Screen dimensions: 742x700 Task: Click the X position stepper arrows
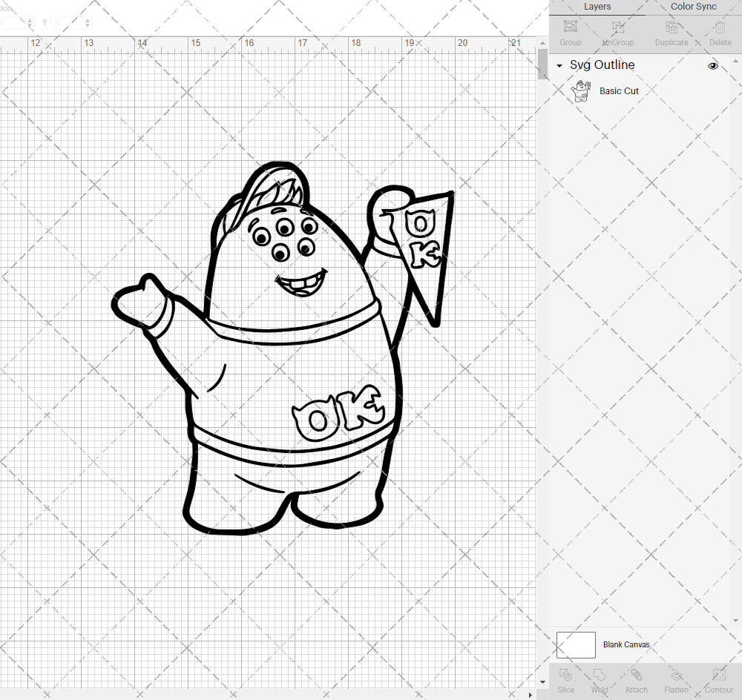30,22
